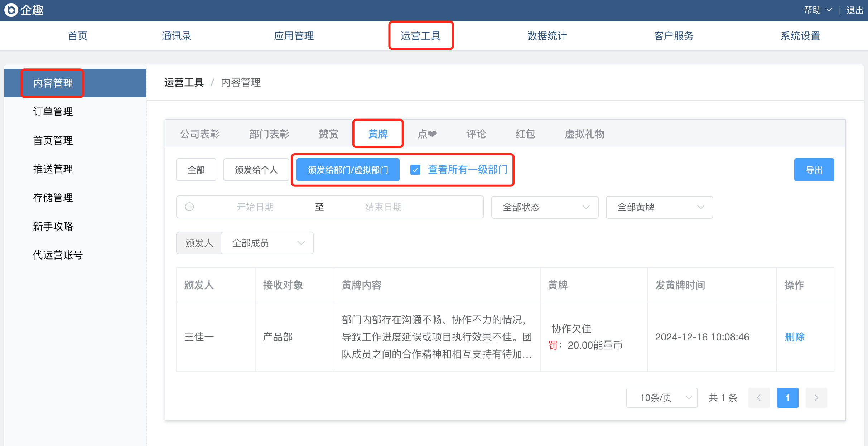Click the chevron next to 帮助
Screen dimensions: 868x446
[x=829, y=10]
